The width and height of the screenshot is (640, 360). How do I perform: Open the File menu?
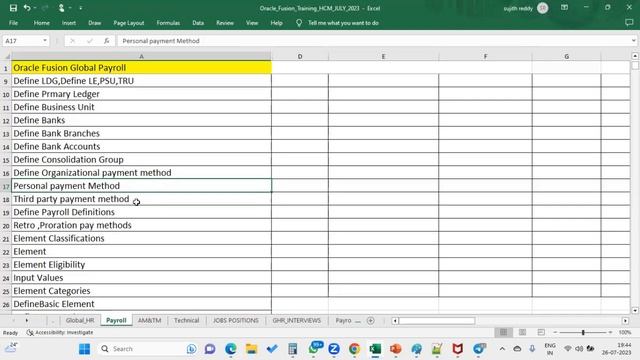[13, 23]
